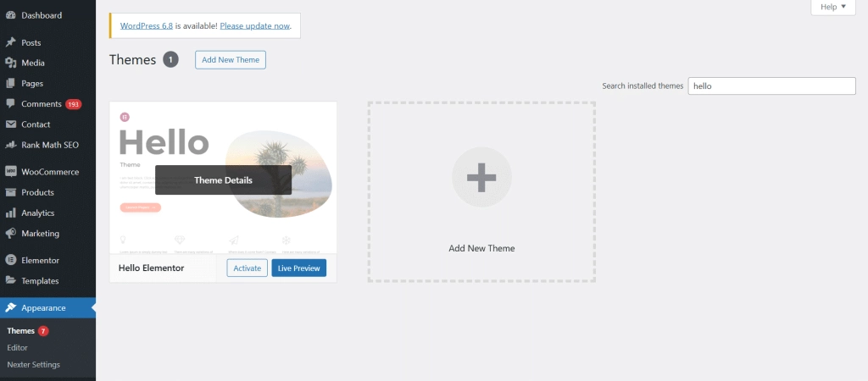868x381 pixels.
Task: Follow the WordPress 6.8 link
Action: point(147,25)
